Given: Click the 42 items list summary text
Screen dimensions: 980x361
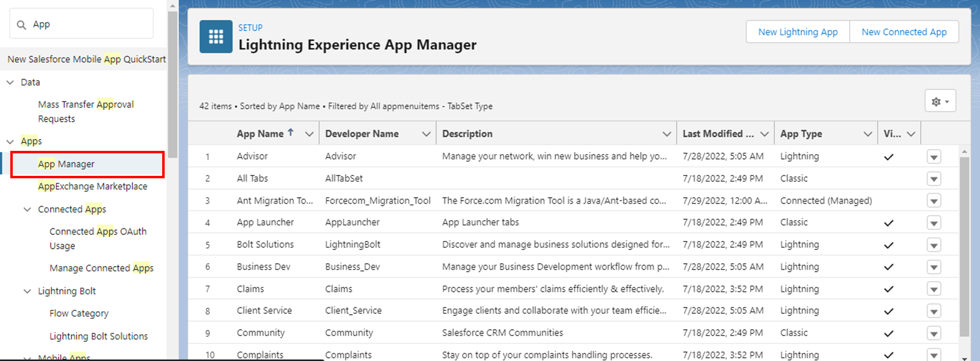Looking at the screenshot, I should pyautogui.click(x=345, y=106).
